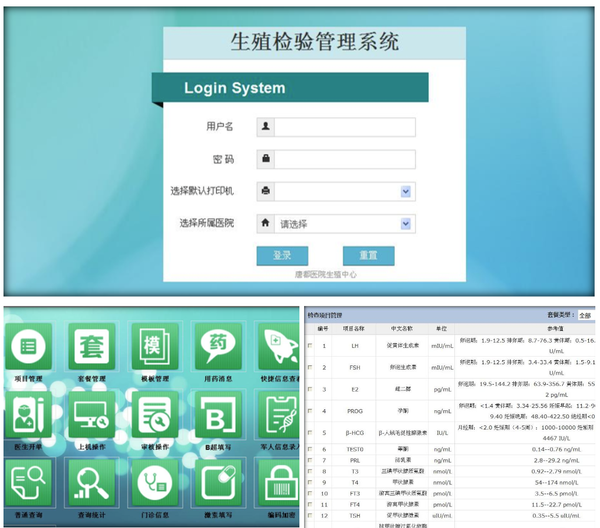Click the 重置 reset button
600x528 pixels.
tap(368, 255)
